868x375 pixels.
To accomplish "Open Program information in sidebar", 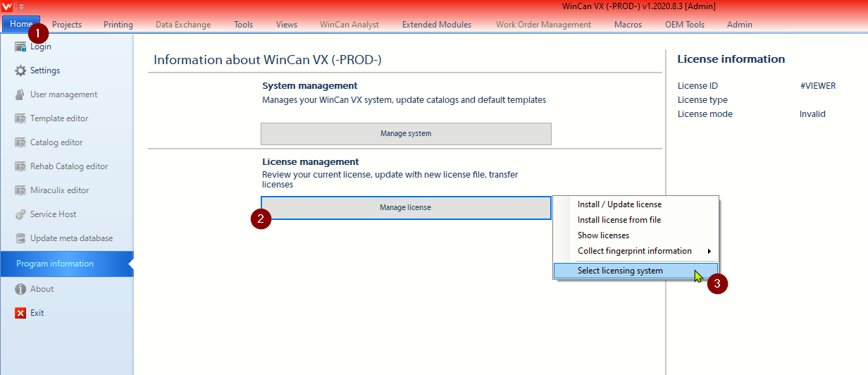I will [x=66, y=264].
